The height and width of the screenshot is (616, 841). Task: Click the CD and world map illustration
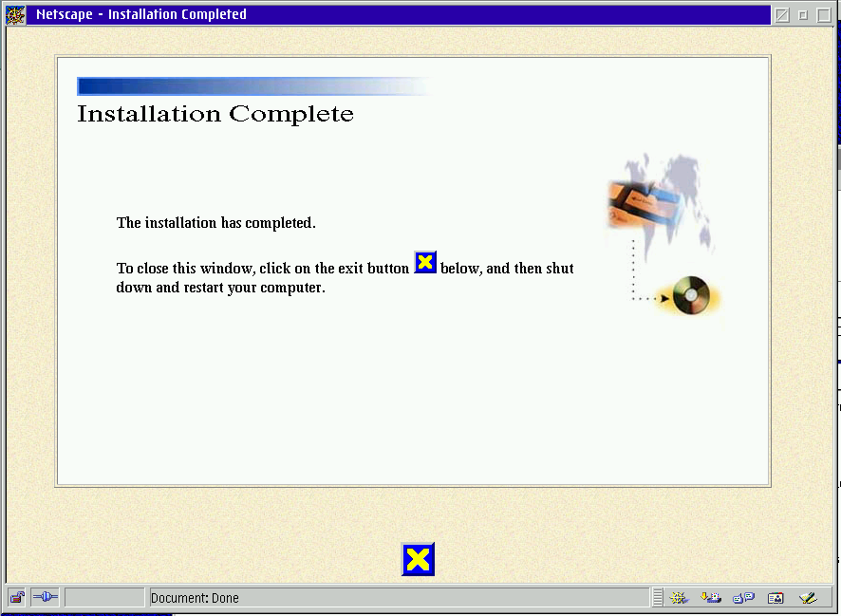pos(664,236)
